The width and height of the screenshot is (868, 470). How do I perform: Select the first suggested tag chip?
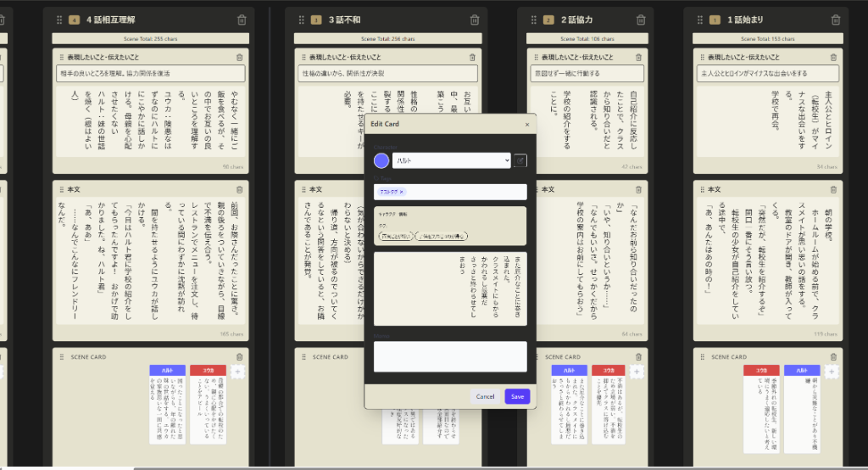(395, 236)
